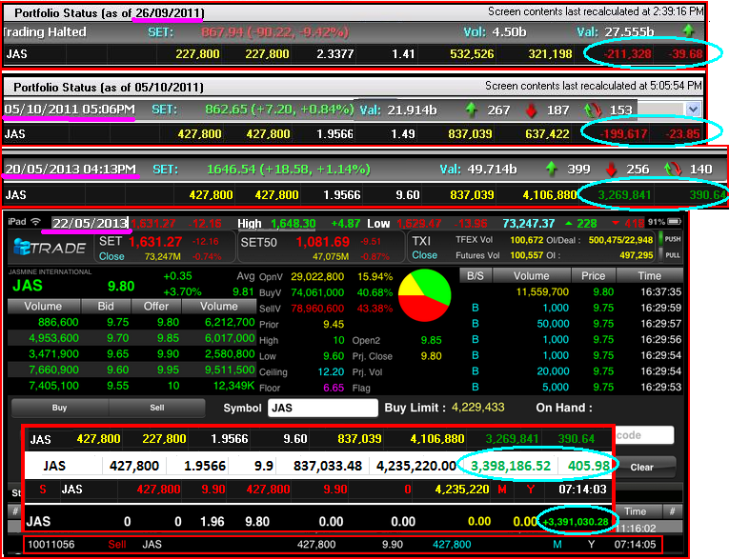
Task: Click the Ceiling value 12.20
Action: (x=331, y=371)
